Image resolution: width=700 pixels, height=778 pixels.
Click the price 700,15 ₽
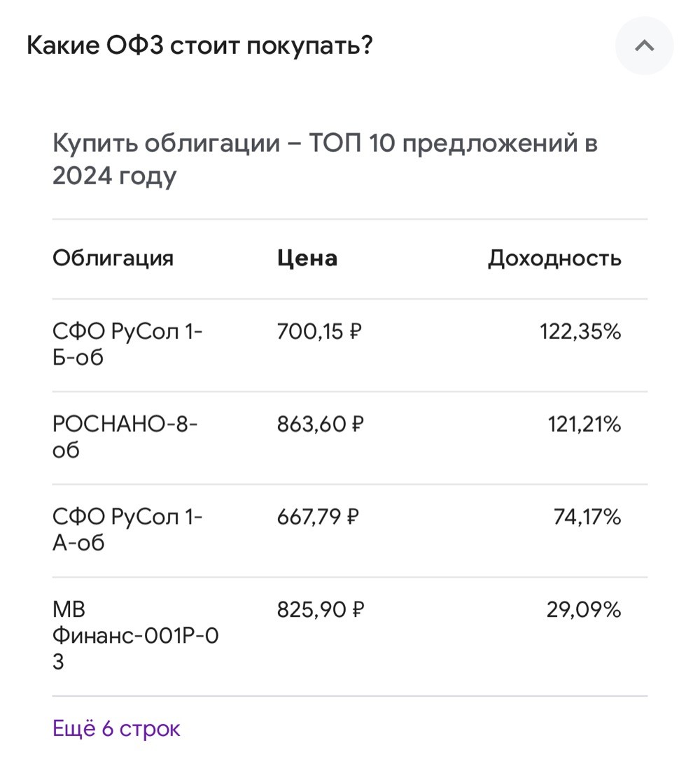click(x=319, y=331)
